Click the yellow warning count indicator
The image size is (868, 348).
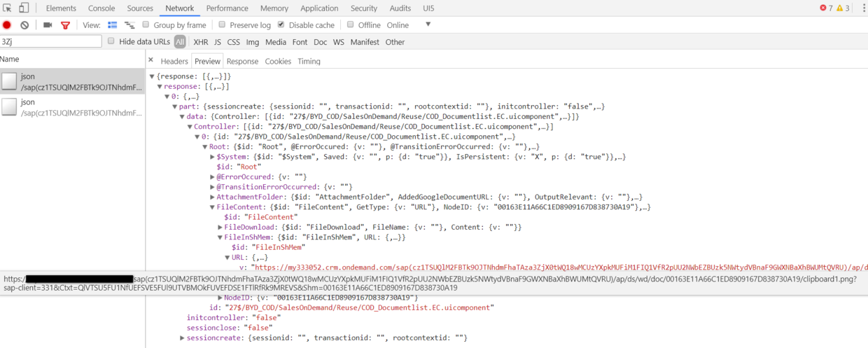[843, 8]
